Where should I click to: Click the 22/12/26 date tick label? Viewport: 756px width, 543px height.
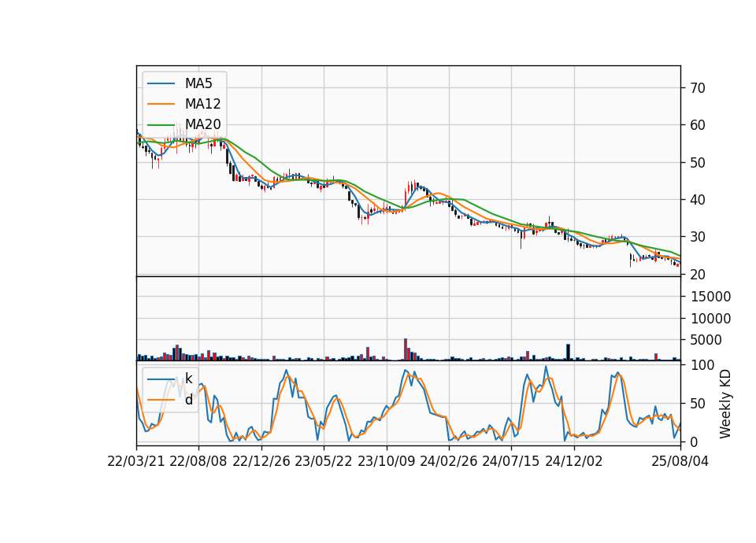[x=261, y=461]
